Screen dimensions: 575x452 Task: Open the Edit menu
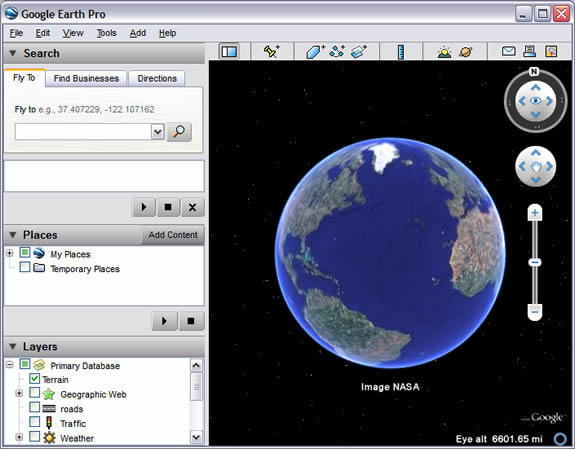[x=43, y=33]
